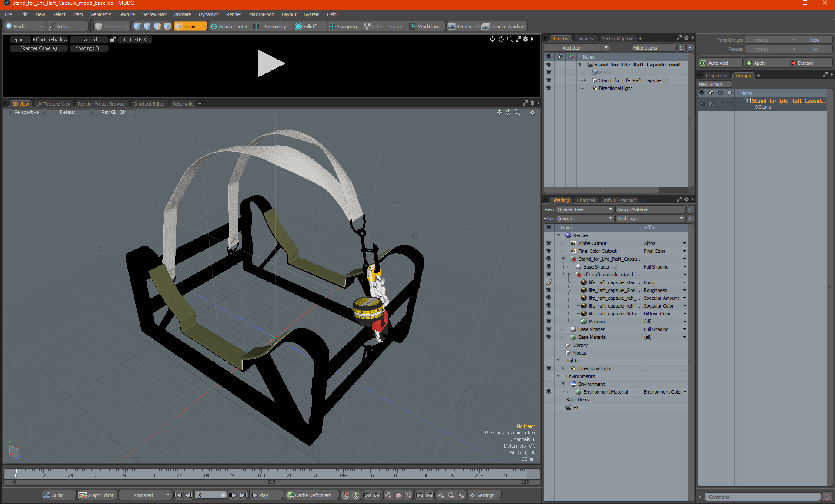Open the Action Center tool

pos(229,27)
